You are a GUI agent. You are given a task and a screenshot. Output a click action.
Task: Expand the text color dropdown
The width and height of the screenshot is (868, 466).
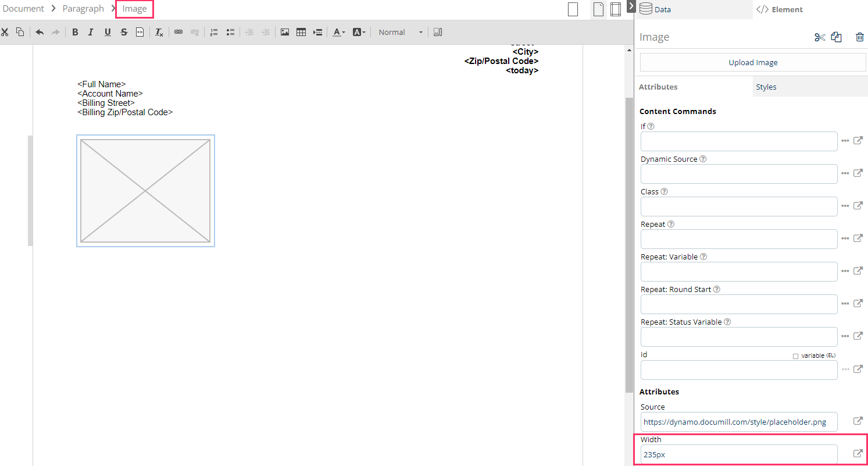point(339,33)
